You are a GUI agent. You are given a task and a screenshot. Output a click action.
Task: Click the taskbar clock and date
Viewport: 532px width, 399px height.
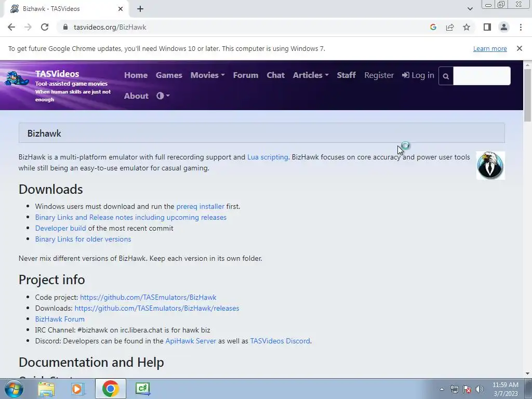(505, 389)
